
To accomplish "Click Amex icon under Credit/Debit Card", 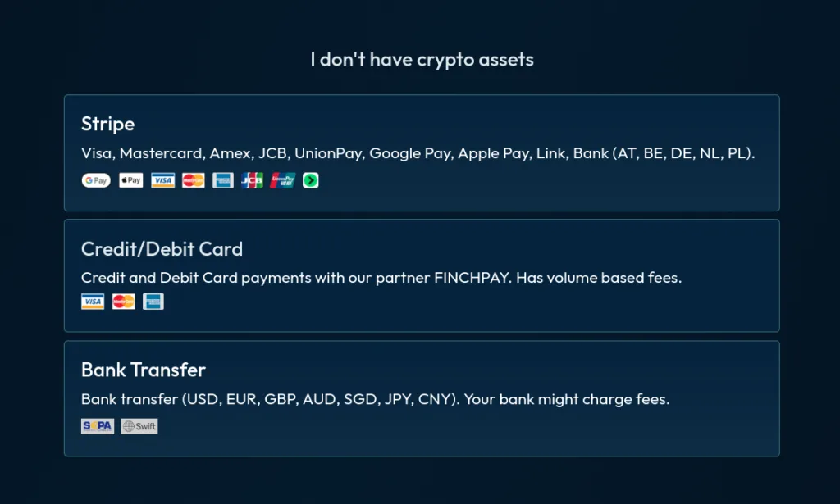I will click(153, 302).
